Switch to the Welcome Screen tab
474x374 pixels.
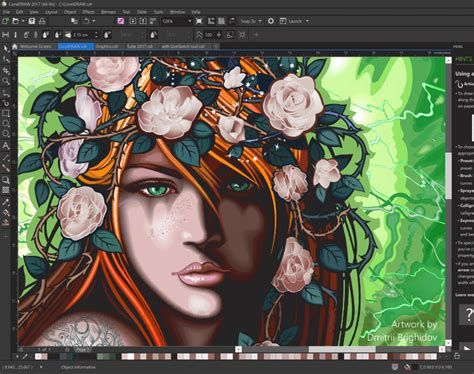click(35, 47)
